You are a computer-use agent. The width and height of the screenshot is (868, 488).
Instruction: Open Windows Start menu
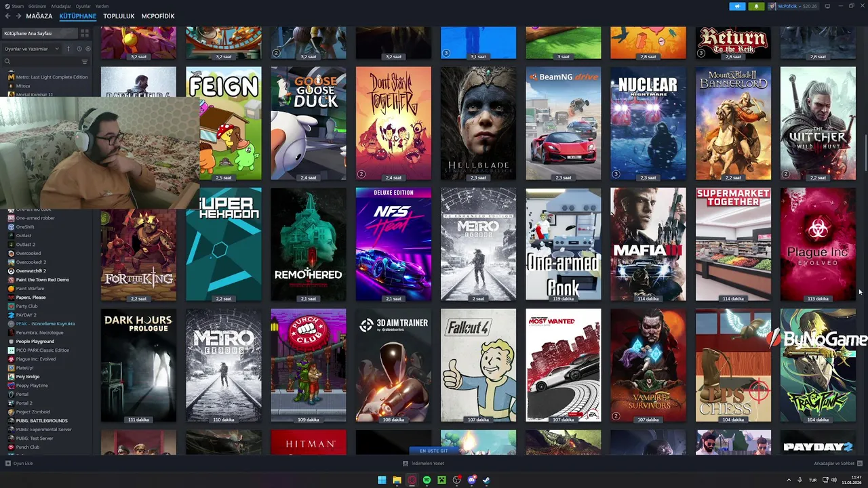click(382, 480)
